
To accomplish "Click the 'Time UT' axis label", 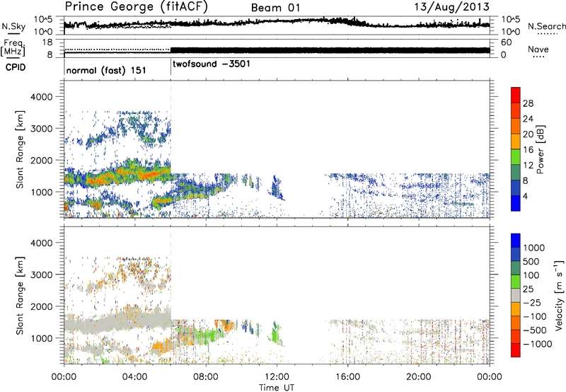I will coord(277,387).
